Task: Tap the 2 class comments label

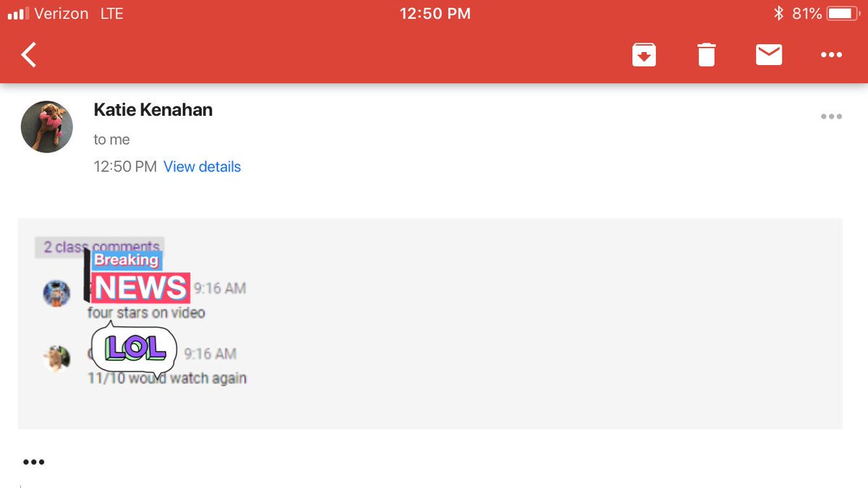Action: tap(100, 247)
